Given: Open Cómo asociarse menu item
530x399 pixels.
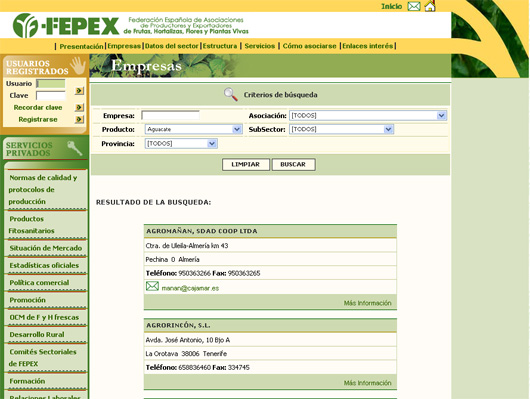Looking at the screenshot, I should (x=309, y=46).
